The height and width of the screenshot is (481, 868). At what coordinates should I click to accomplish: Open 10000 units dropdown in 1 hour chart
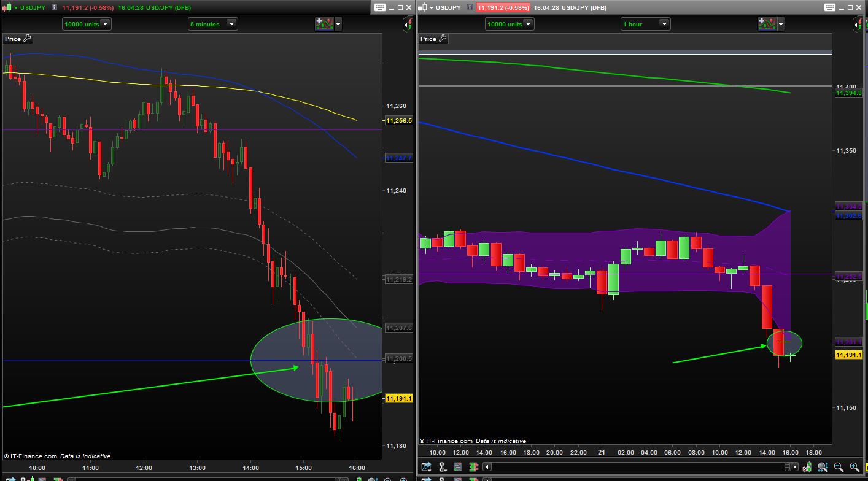tap(510, 24)
